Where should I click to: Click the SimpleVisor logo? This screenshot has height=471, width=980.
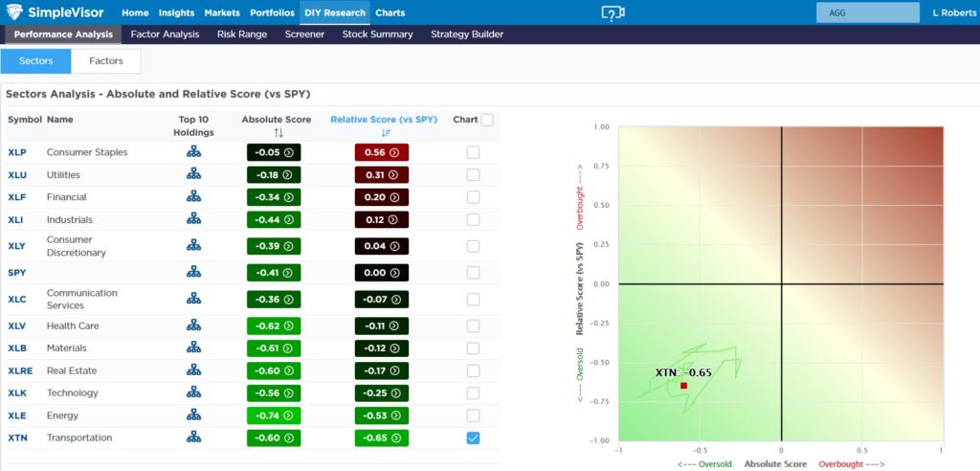pos(57,12)
